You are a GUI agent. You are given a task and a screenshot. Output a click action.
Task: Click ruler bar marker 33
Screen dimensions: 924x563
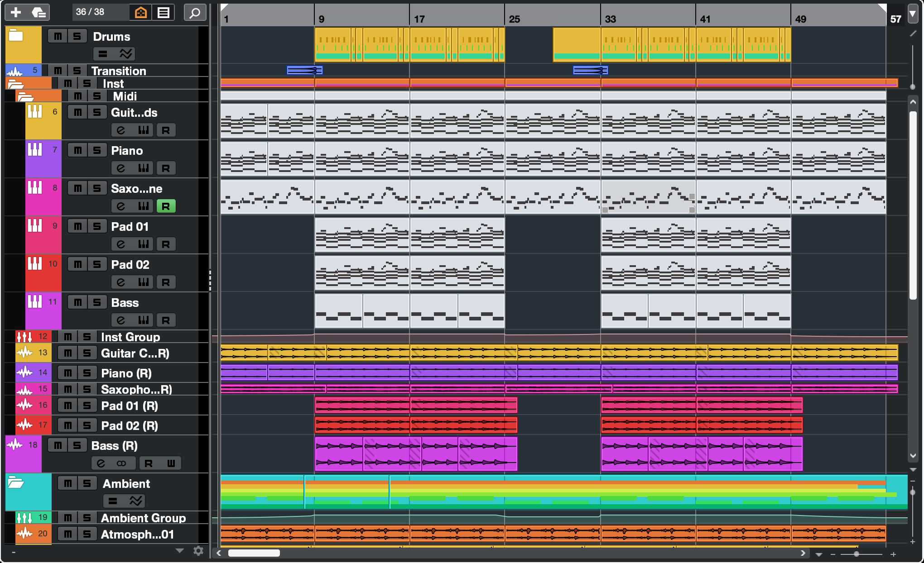[x=610, y=19]
